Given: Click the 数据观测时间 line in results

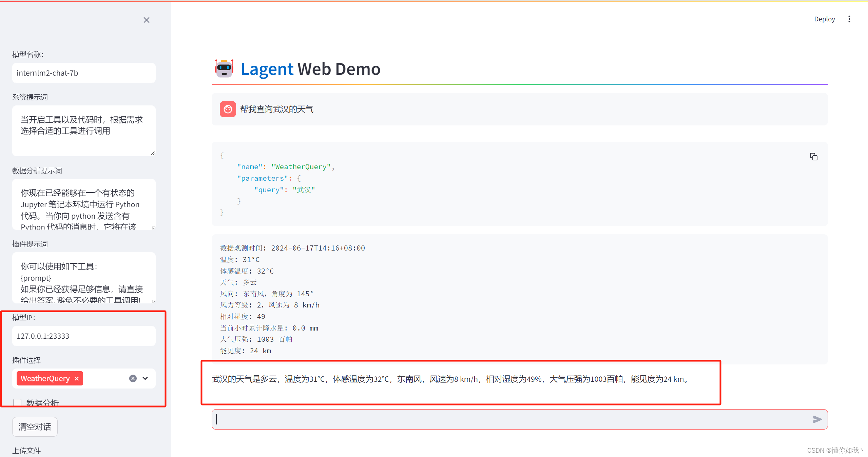Looking at the screenshot, I should tap(292, 248).
